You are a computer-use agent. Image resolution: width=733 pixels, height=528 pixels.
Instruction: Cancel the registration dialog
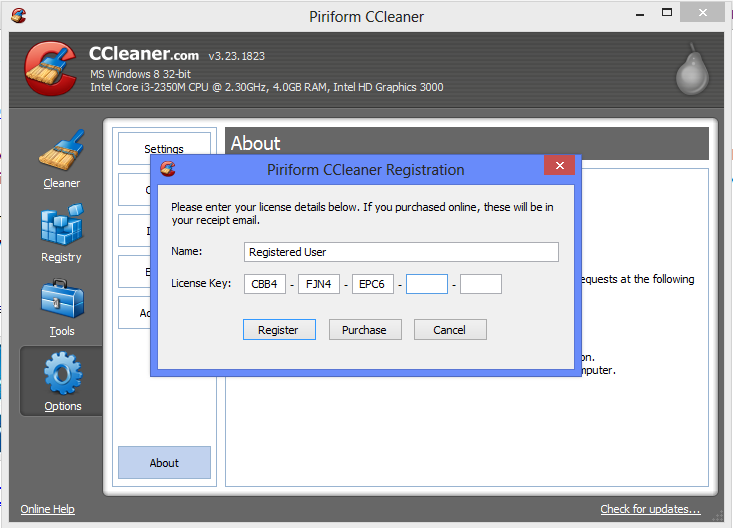tap(449, 330)
